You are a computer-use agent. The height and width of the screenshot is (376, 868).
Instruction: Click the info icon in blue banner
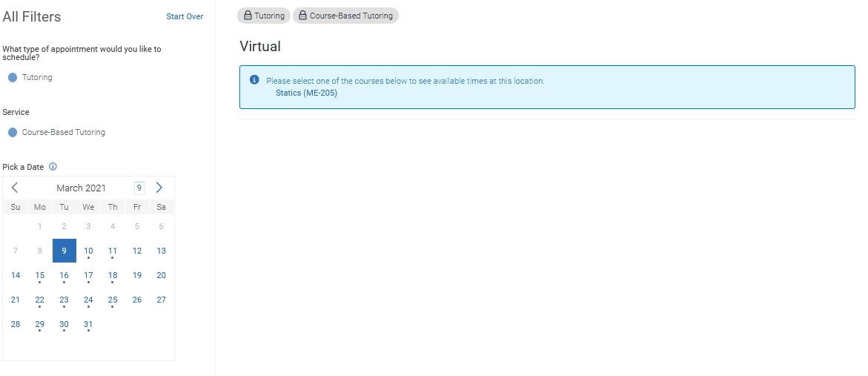pos(254,80)
